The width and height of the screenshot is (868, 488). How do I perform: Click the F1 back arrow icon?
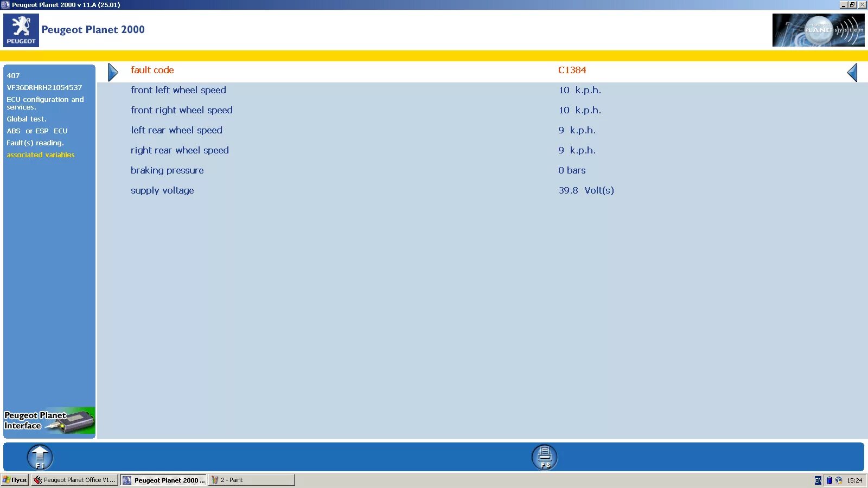click(x=40, y=457)
